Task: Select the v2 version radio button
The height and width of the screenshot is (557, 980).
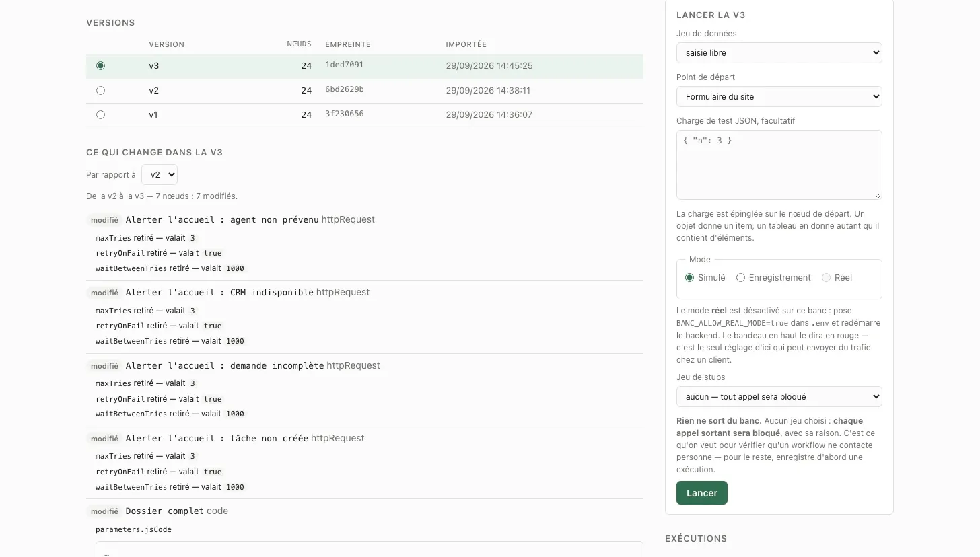Action: 100,90
